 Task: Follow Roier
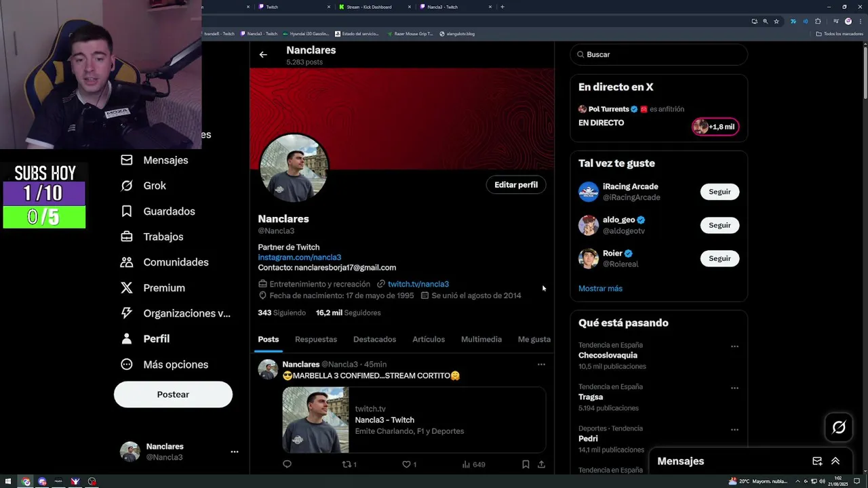click(719, 258)
